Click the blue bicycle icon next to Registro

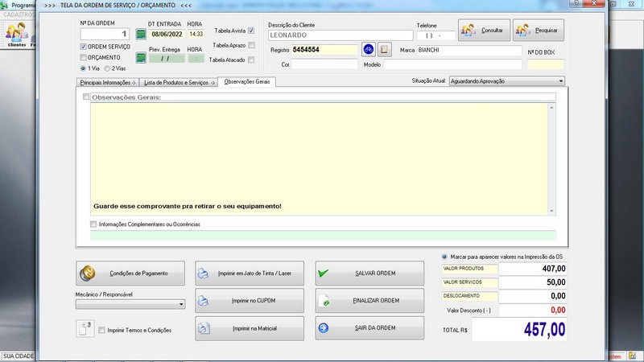point(369,50)
